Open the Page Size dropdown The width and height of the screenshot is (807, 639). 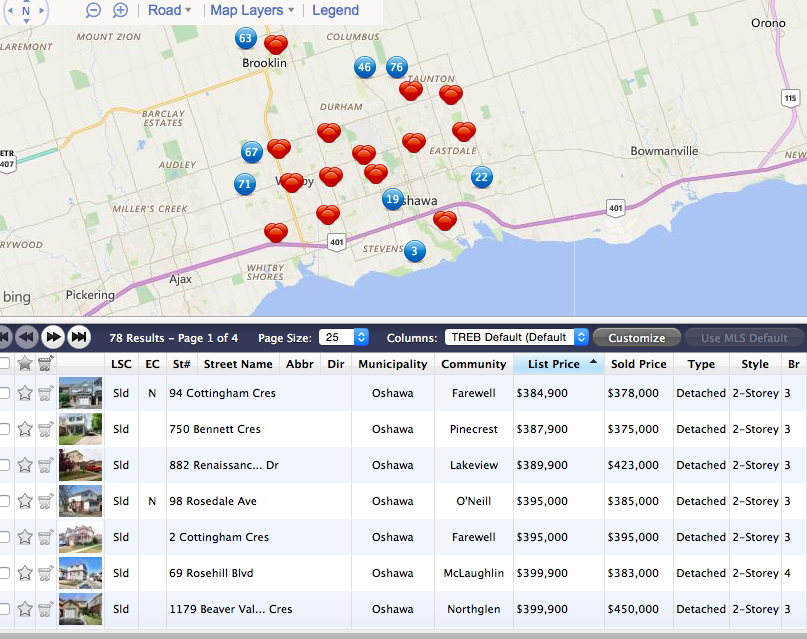[x=346, y=337]
